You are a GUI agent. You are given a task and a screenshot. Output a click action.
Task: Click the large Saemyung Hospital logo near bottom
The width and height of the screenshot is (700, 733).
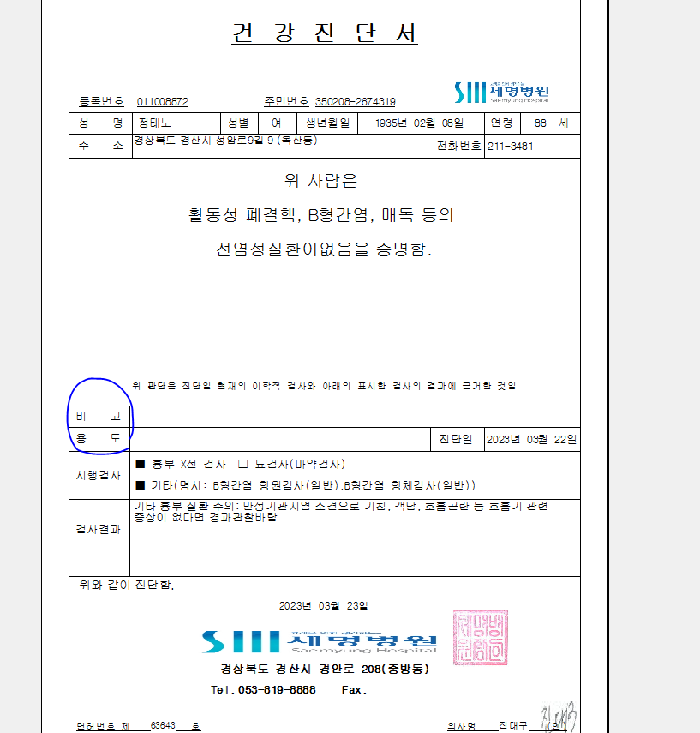point(320,641)
